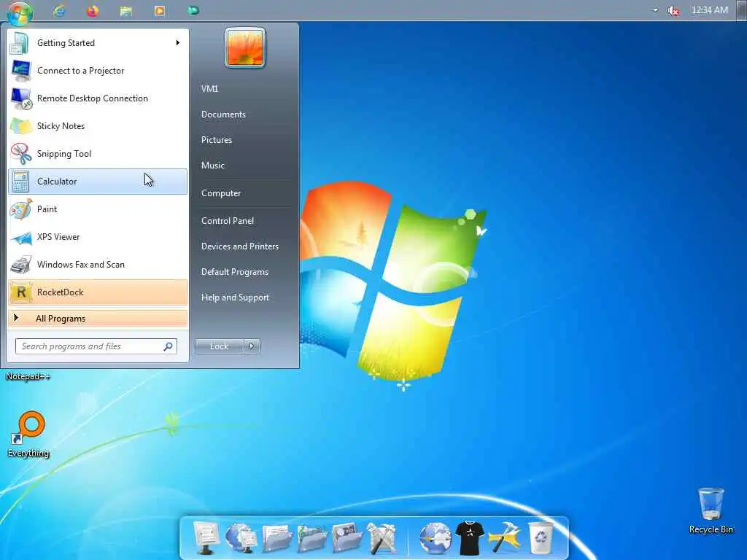Expand the Getting Started submenu arrow
Viewport: 747px width, 560px height.
(178, 43)
